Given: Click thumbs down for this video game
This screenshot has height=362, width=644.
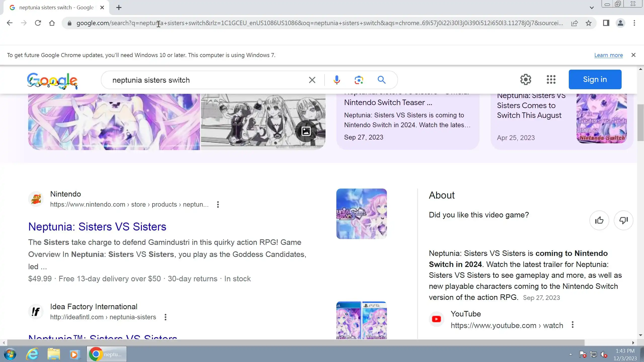Looking at the screenshot, I should [x=623, y=220].
